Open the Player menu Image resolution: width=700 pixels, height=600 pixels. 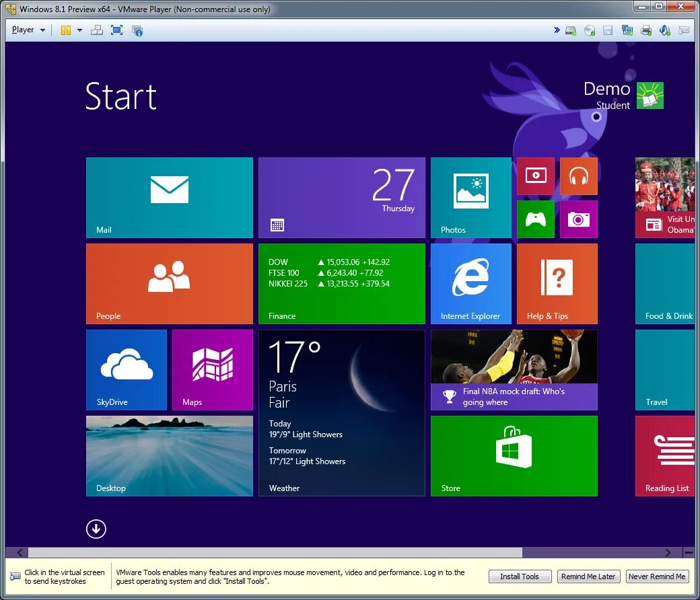point(28,30)
